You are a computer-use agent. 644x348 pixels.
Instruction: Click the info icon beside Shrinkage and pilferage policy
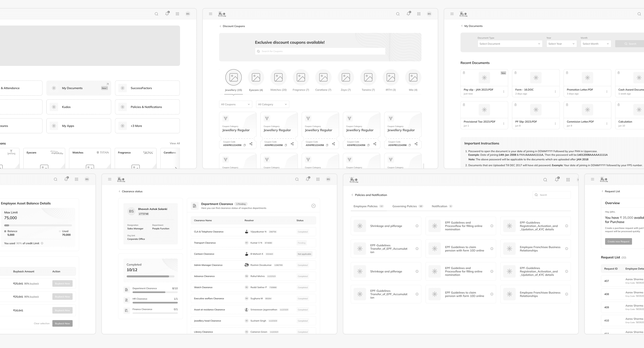click(417, 226)
